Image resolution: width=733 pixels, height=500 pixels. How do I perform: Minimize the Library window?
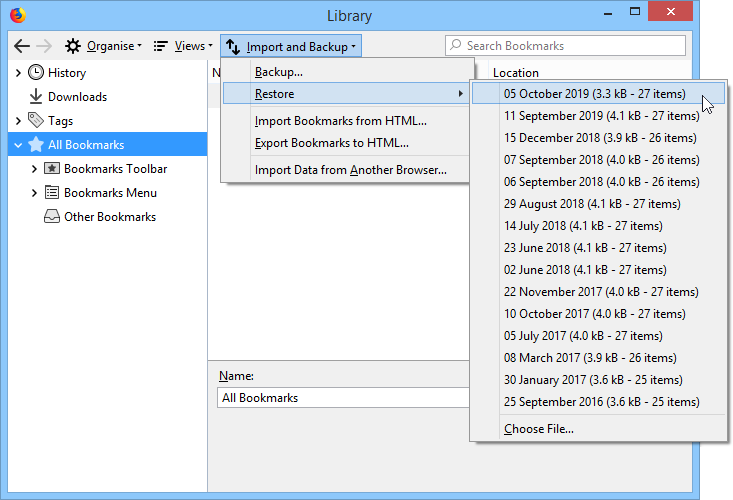608,13
